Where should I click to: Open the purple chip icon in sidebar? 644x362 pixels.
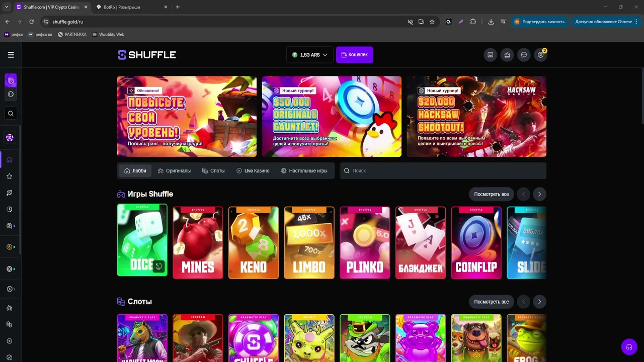(x=10, y=137)
